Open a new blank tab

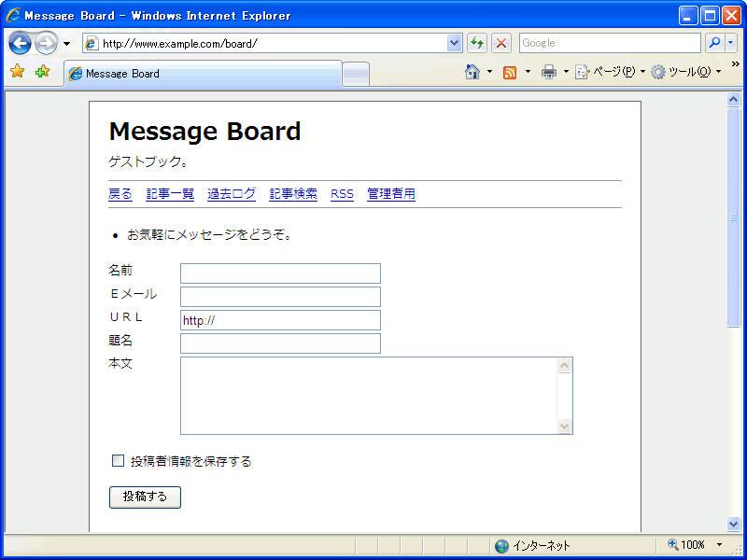(356, 75)
